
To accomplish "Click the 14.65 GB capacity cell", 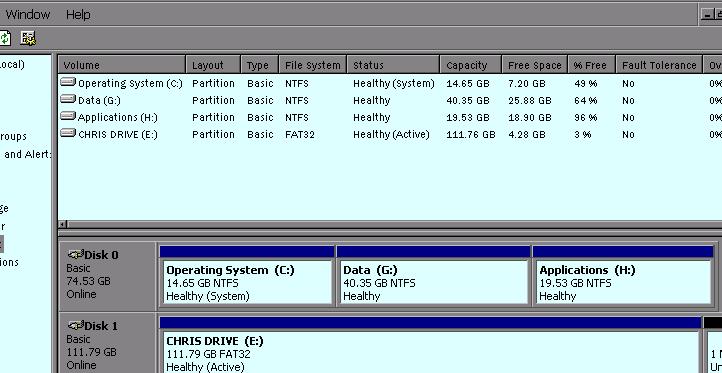I will [468, 83].
